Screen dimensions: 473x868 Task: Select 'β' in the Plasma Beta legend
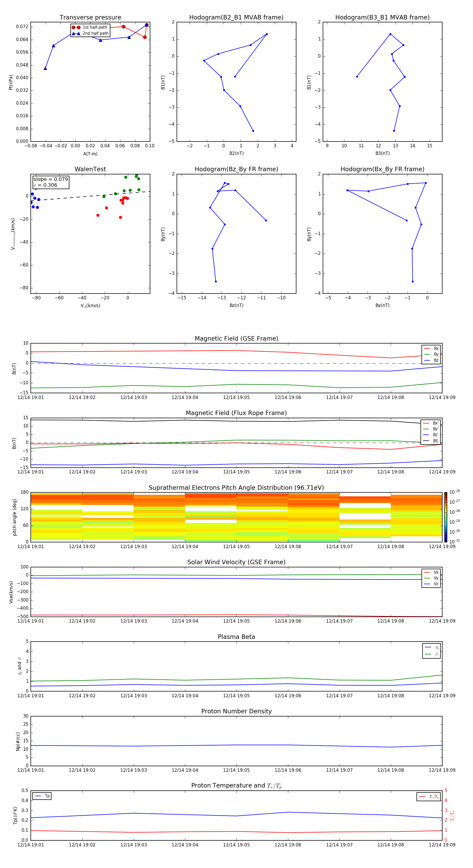(x=431, y=654)
